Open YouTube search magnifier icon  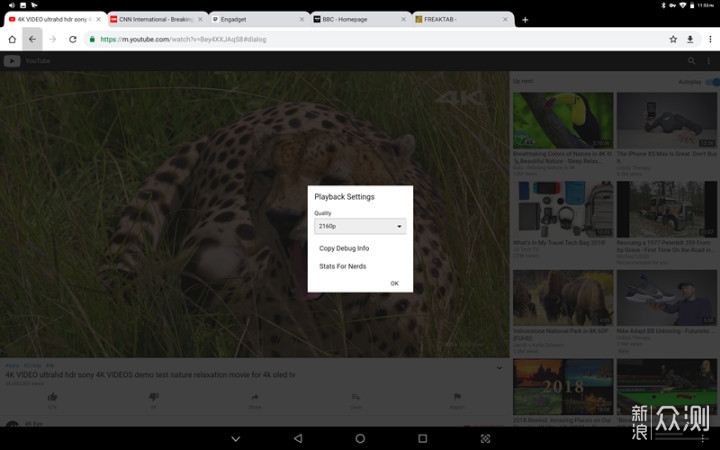click(691, 61)
